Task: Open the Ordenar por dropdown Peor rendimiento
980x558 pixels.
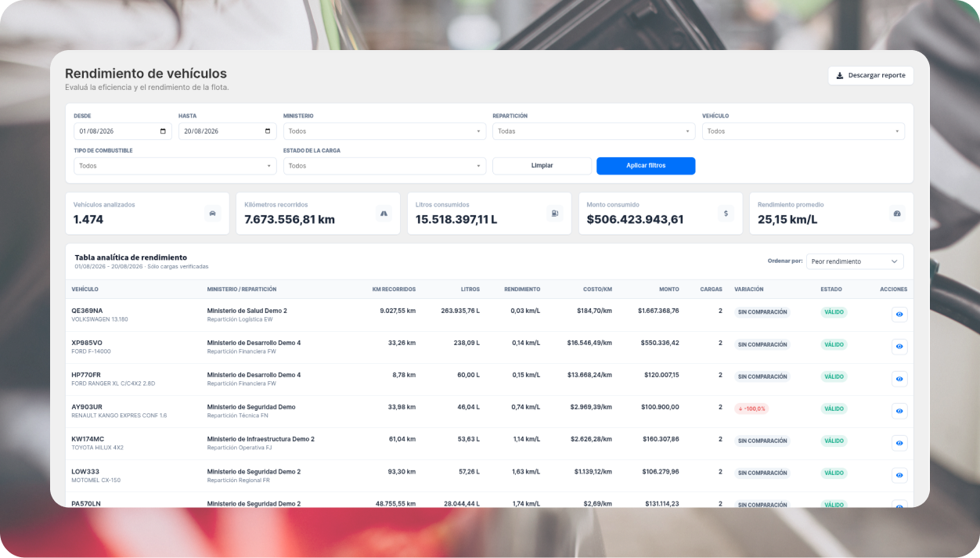Action: [x=855, y=261]
